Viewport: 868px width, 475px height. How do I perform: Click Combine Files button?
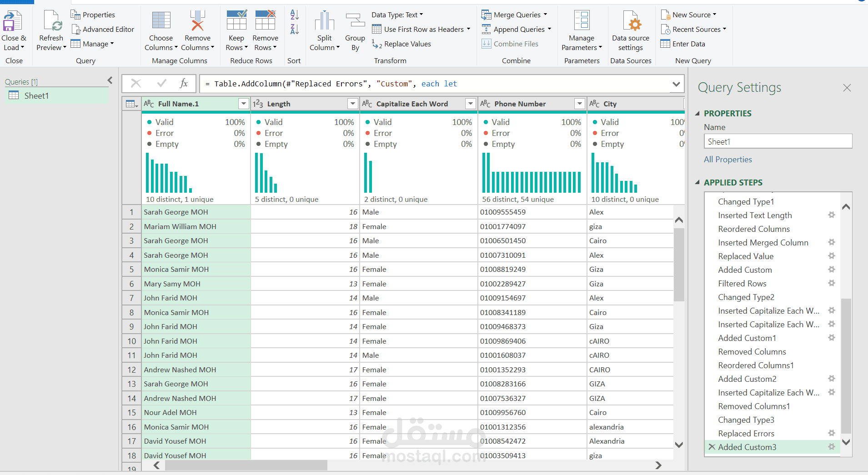(510, 44)
